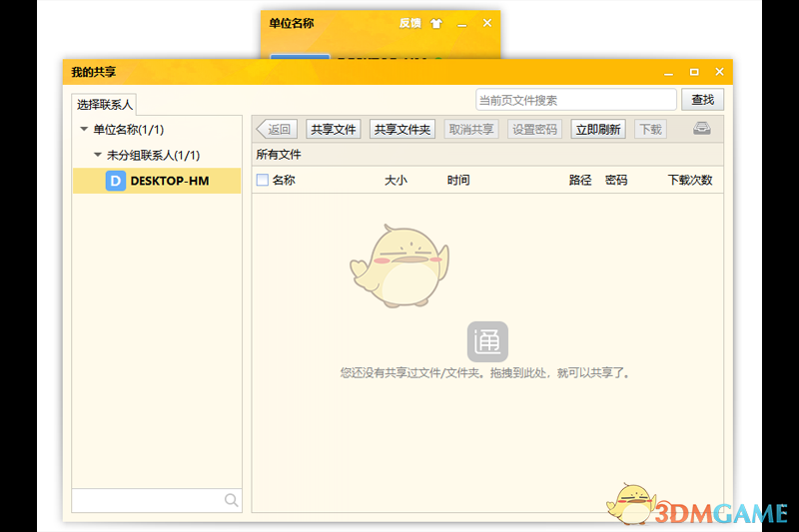799x532 pixels.
Task: Click the 返回 back button
Action: coord(277,130)
